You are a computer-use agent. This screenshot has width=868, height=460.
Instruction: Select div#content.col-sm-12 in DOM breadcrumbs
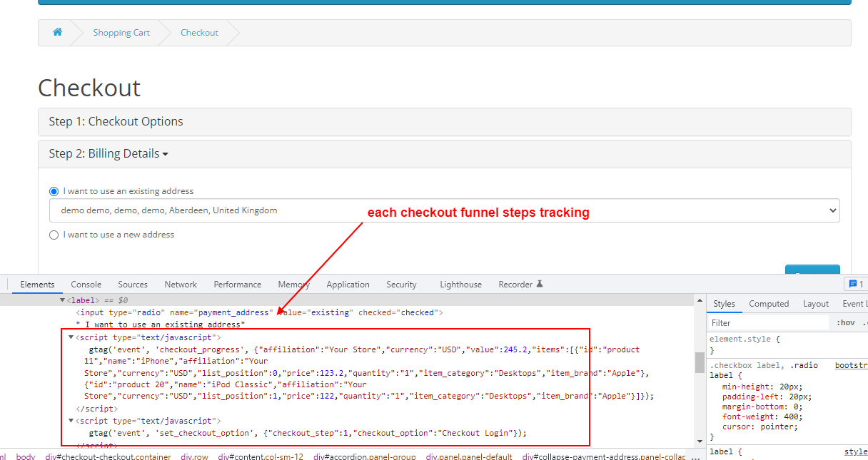(x=261, y=456)
